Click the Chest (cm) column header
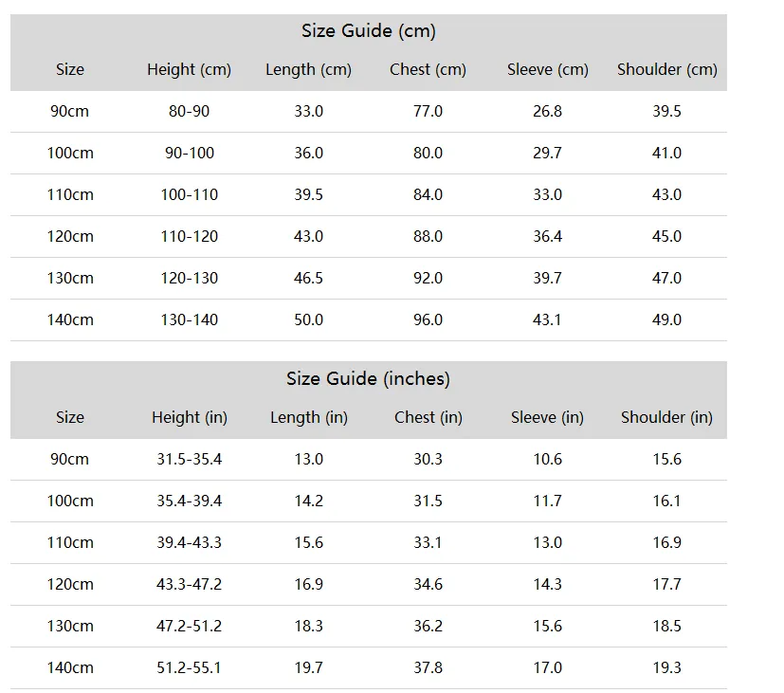 tap(428, 69)
